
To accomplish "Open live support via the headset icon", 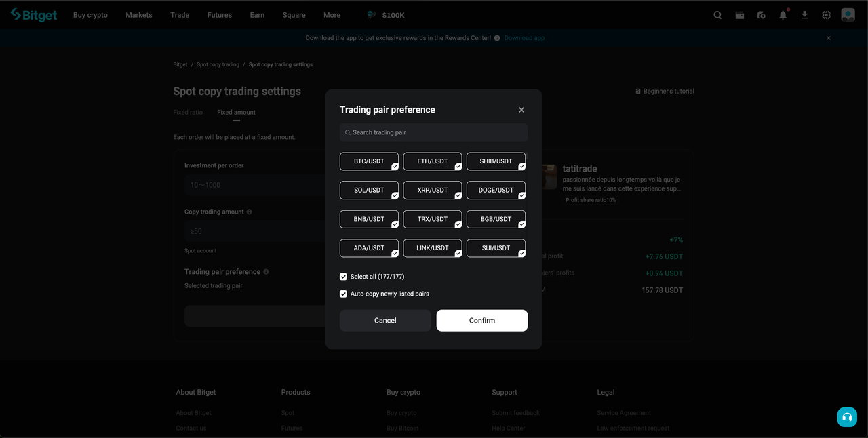I will 846,417.
